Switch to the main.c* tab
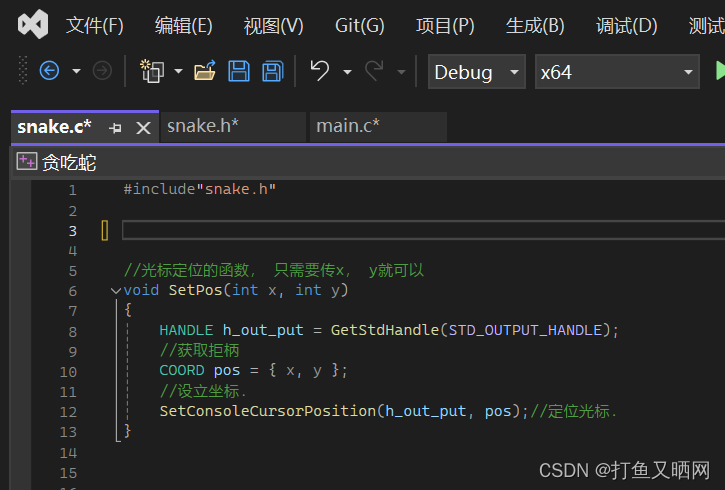The height and width of the screenshot is (490, 725). pos(378,126)
